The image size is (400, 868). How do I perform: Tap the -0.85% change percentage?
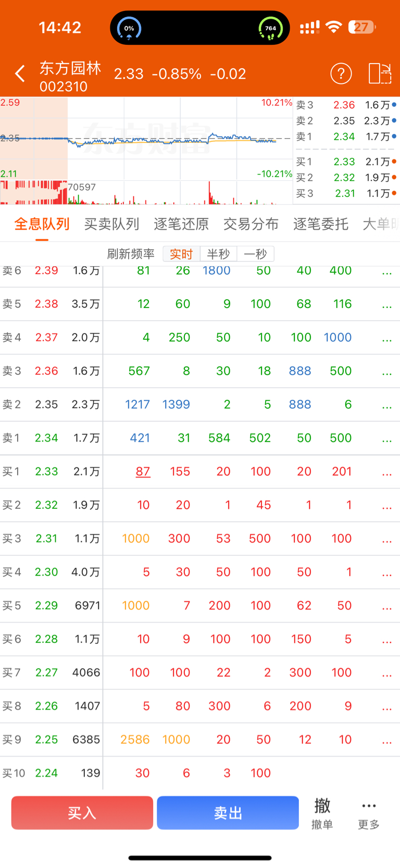coord(177,74)
